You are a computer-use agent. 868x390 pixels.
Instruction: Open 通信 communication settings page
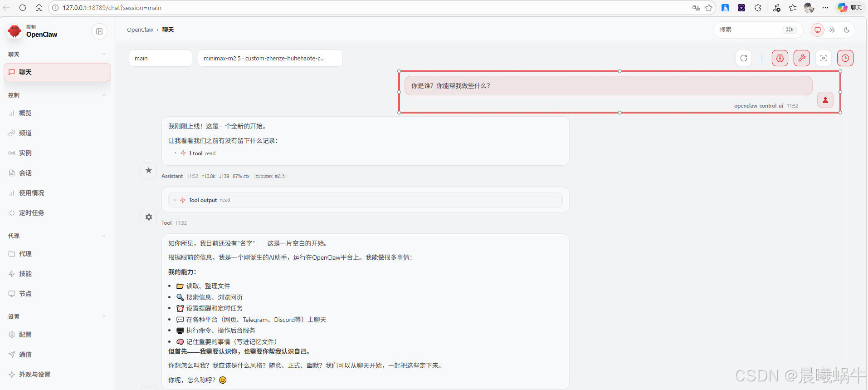[x=57, y=355]
